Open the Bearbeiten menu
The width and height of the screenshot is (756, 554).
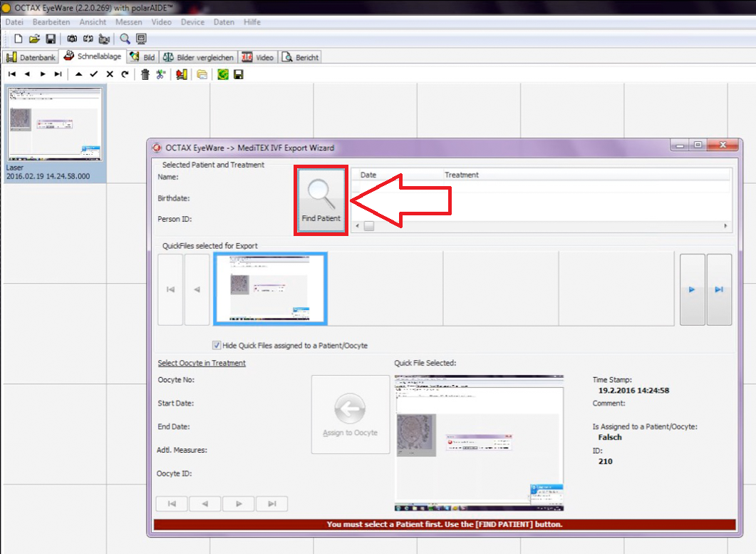pyautogui.click(x=51, y=21)
